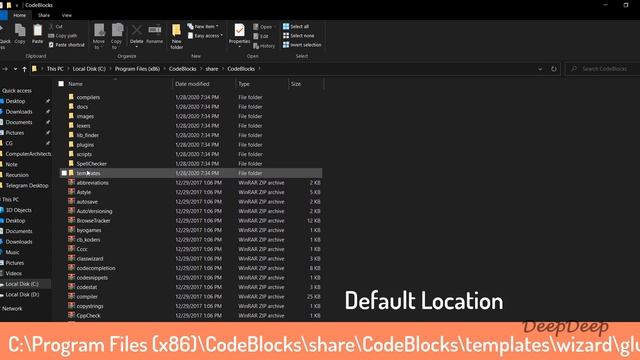
Task: Switch to the Share ribbon tab
Action: (x=44, y=15)
